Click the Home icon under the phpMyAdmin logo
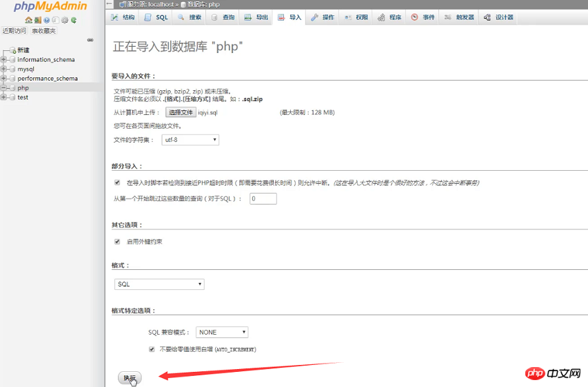 click(x=28, y=20)
